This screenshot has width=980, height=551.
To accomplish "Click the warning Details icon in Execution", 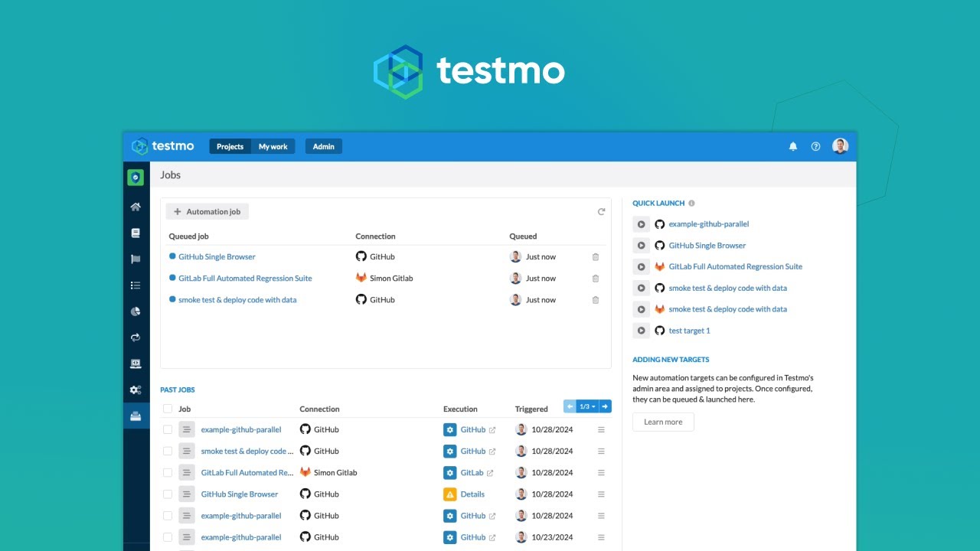I will point(450,494).
